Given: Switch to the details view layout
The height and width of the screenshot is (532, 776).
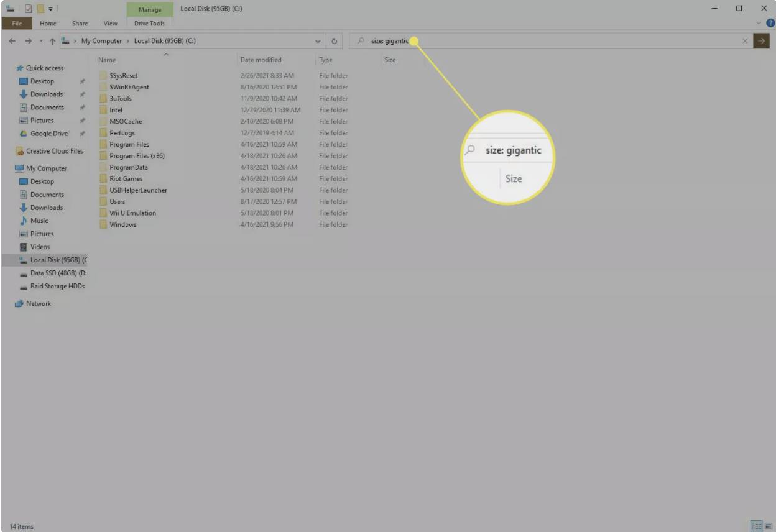Looking at the screenshot, I should [x=757, y=526].
